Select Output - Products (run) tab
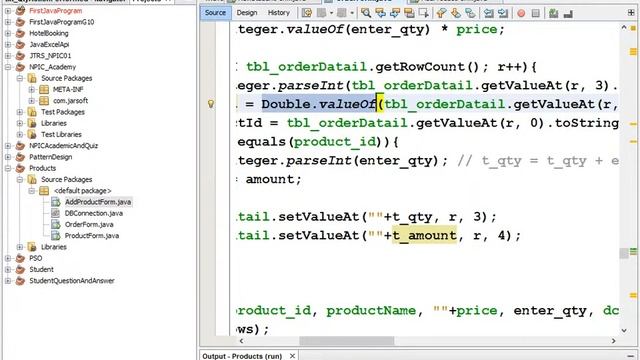This screenshot has width=640, height=360. [242, 356]
